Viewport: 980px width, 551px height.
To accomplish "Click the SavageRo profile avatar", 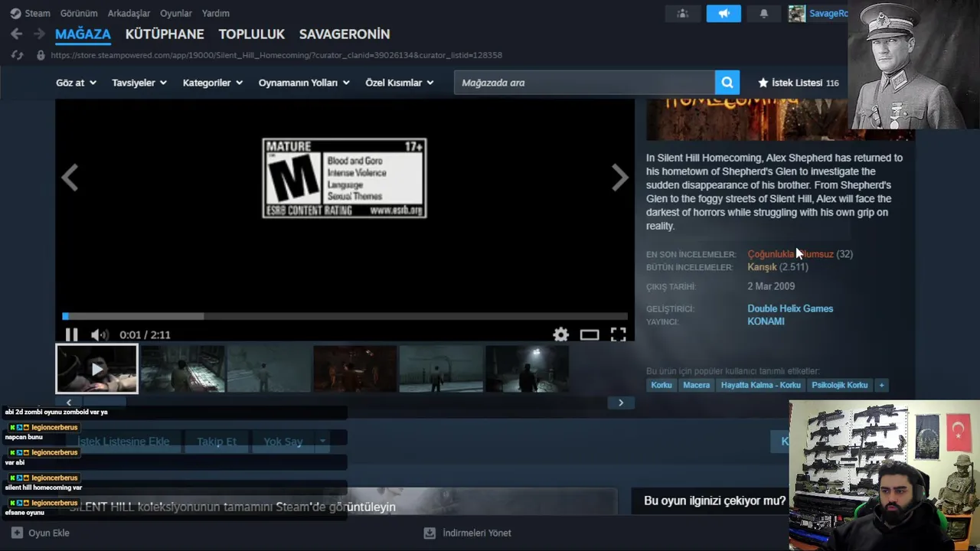I will [x=797, y=14].
